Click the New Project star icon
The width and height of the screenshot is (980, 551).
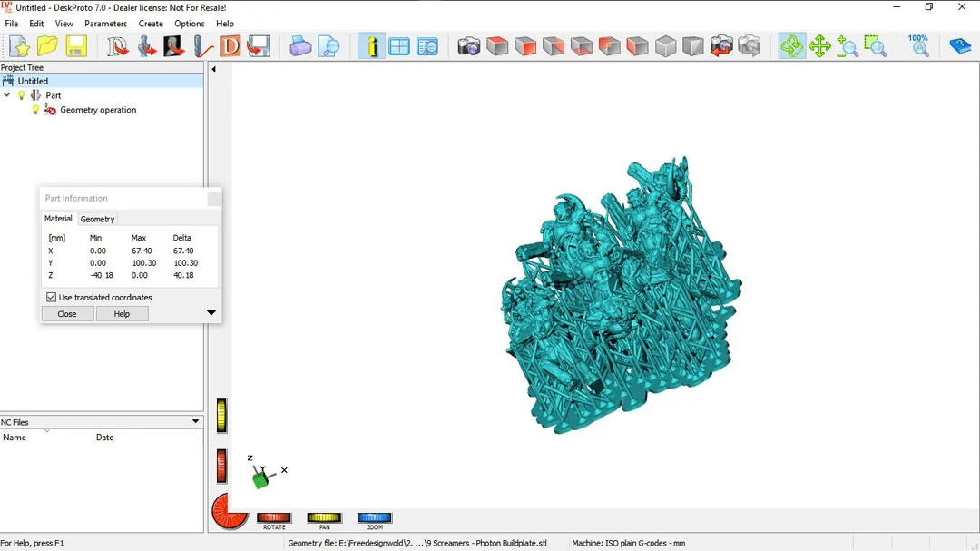click(x=19, y=46)
